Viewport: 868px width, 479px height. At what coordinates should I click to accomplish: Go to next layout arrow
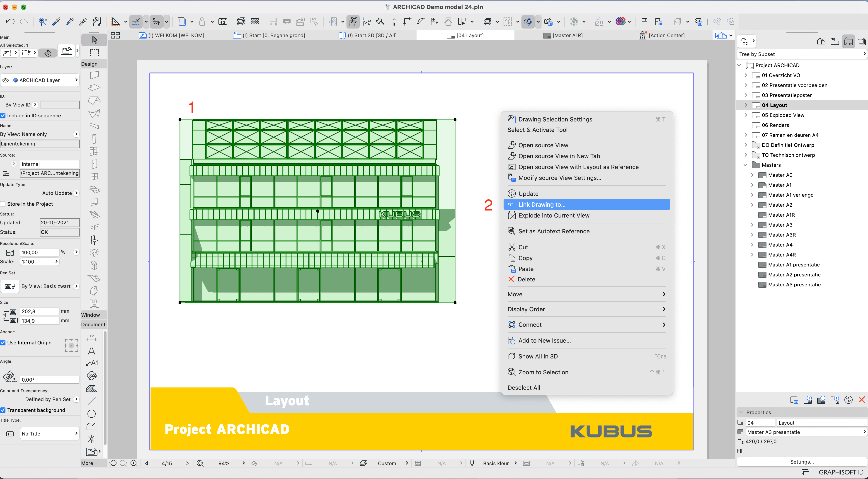pyautogui.click(x=187, y=463)
